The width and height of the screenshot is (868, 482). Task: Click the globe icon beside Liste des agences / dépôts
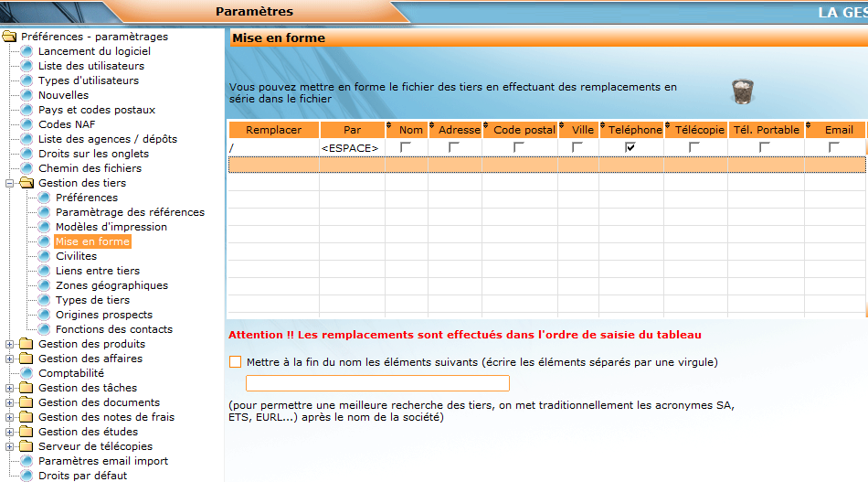(26, 139)
